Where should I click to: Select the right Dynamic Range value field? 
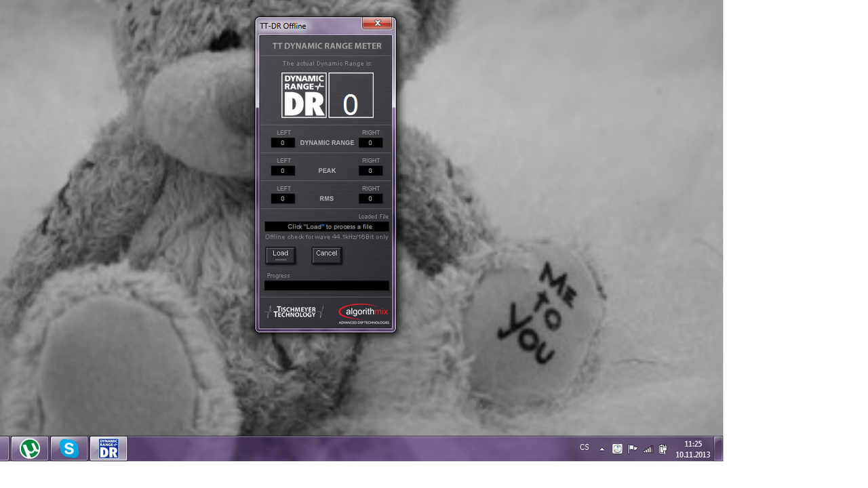(x=370, y=143)
